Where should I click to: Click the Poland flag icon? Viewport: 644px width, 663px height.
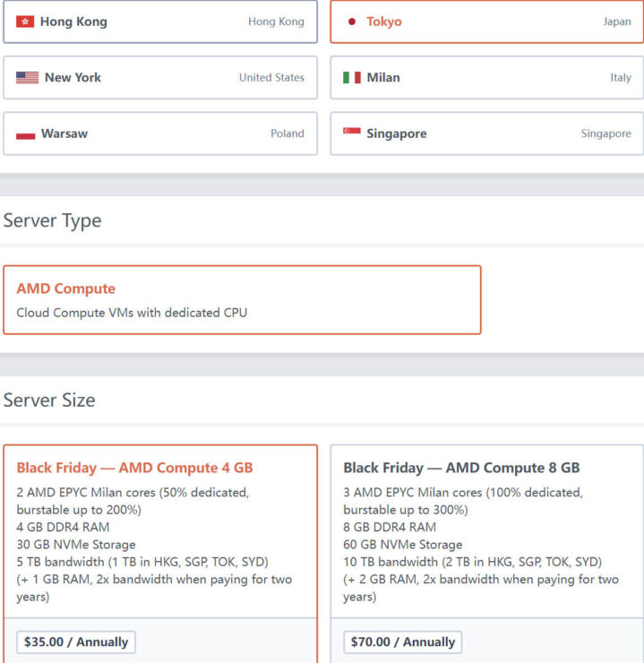coord(25,133)
